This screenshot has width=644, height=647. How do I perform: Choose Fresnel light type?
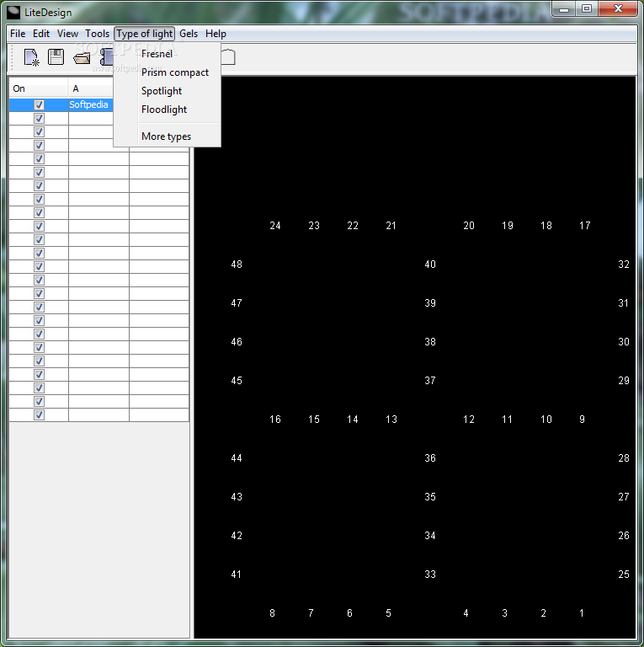point(157,54)
